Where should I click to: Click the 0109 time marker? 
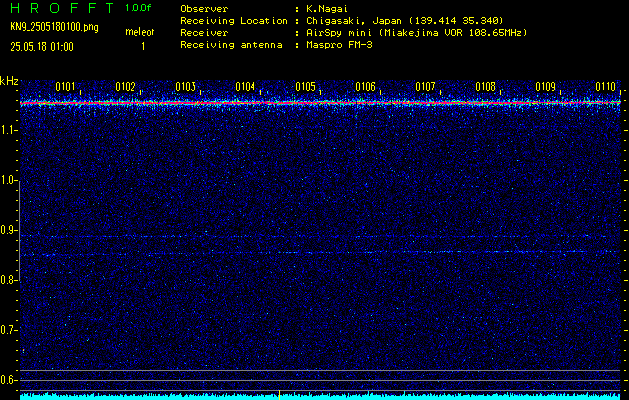click(x=546, y=87)
